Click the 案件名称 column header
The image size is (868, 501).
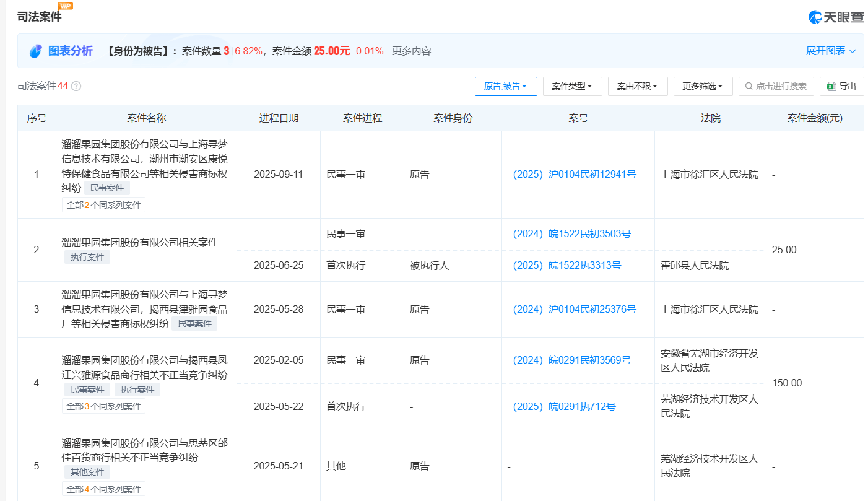(147, 118)
